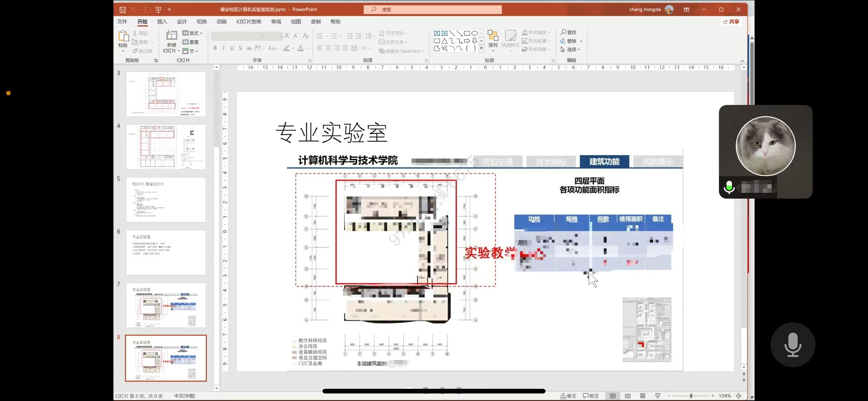This screenshot has height=401, width=868.
Task: Start slideshow from the status bar icon
Action: click(x=658, y=396)
